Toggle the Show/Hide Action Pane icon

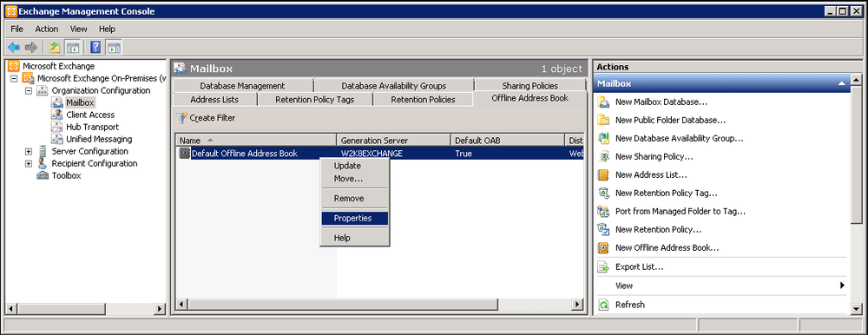pyautogui.click(x=114, y=48)
